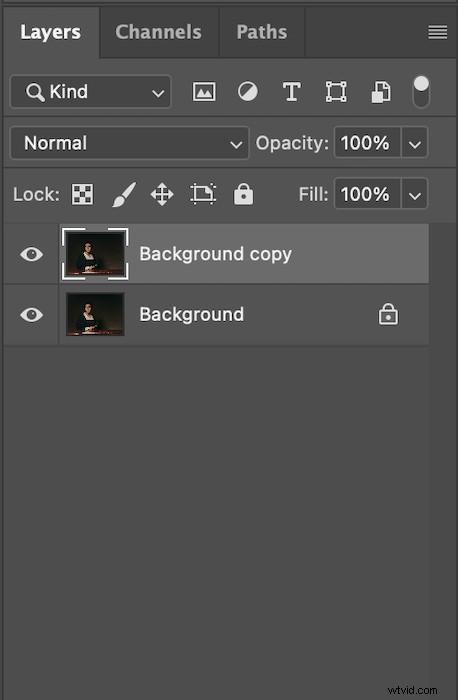The height and width of the screenshot is (700, 458).
Task: Lock transparent pixels checkerboard icon
Action: click(x=83, y=194)
